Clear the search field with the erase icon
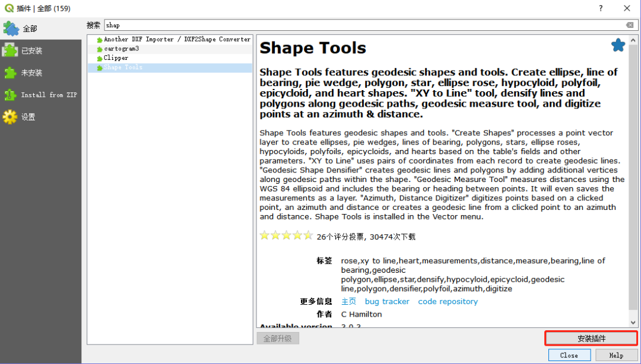641x364 pixels. [630, 25]
